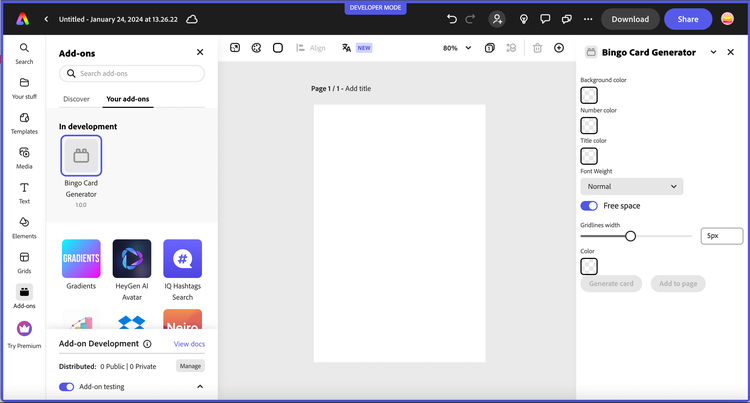This screenshot has height=403, width=750.
Task: Select the Your add-ons tab
Action: click(128, 99)
